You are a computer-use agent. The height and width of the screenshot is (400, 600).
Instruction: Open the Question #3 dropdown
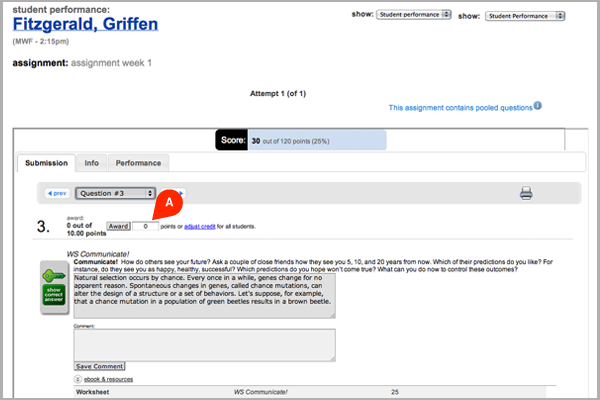click(115, 193)
